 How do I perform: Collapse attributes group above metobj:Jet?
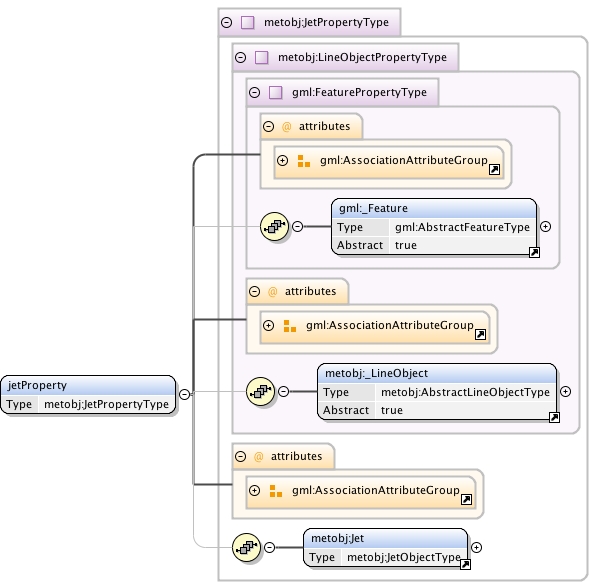(x=240, y=457)
